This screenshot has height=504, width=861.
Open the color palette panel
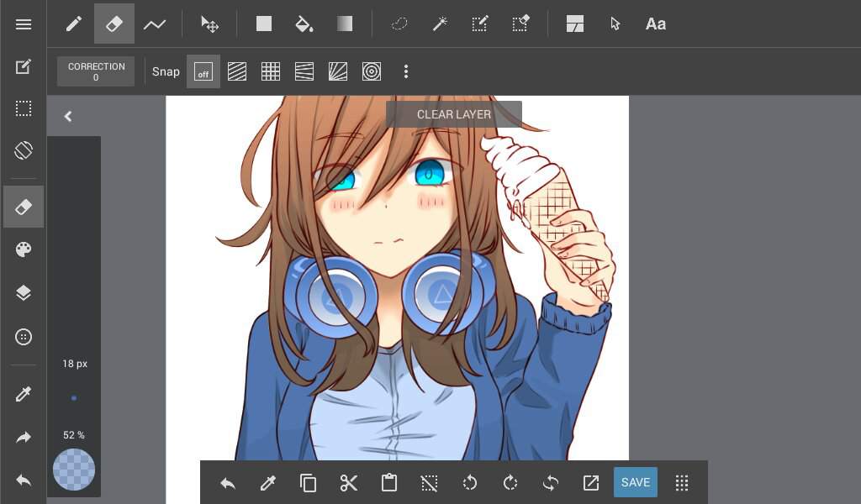click(23, 249)
